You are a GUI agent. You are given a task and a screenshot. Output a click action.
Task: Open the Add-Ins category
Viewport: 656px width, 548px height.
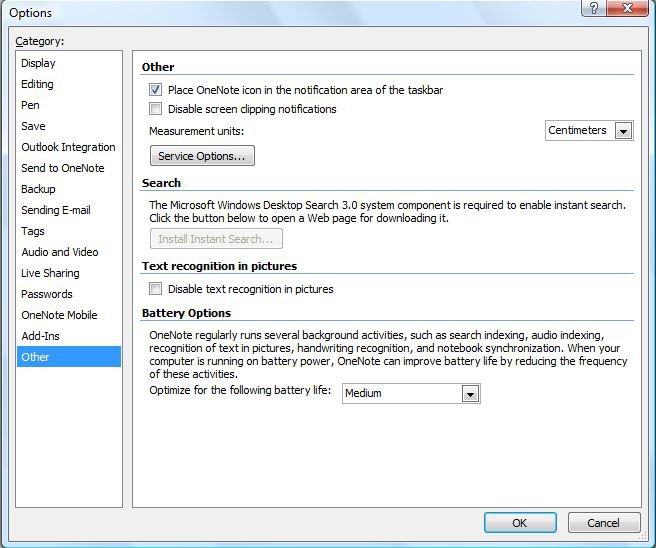[69, 335]
